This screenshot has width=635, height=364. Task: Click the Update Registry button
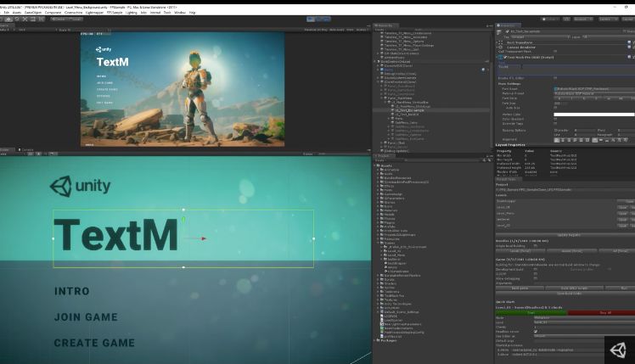click(x=565, y=235)
